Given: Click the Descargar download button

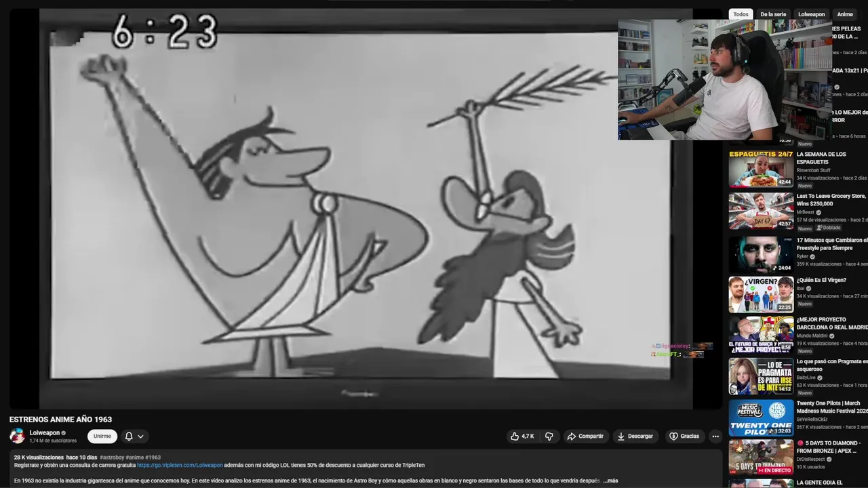Looking at the screenshot, I should coord(635,436).
